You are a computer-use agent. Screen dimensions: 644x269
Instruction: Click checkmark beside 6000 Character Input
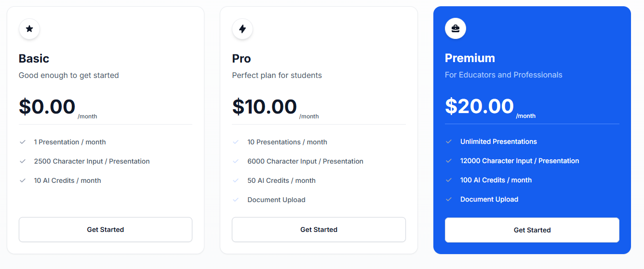(x=236, y=161)
